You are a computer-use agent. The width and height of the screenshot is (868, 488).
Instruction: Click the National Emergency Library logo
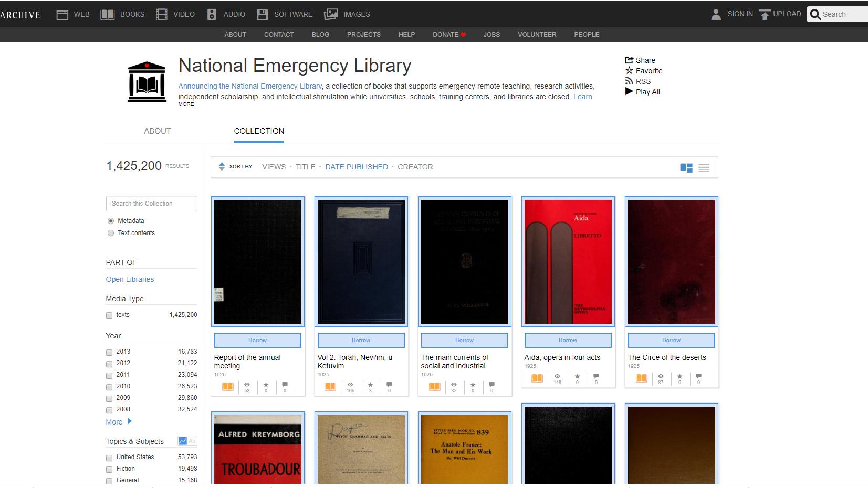[x=147, y=81]
